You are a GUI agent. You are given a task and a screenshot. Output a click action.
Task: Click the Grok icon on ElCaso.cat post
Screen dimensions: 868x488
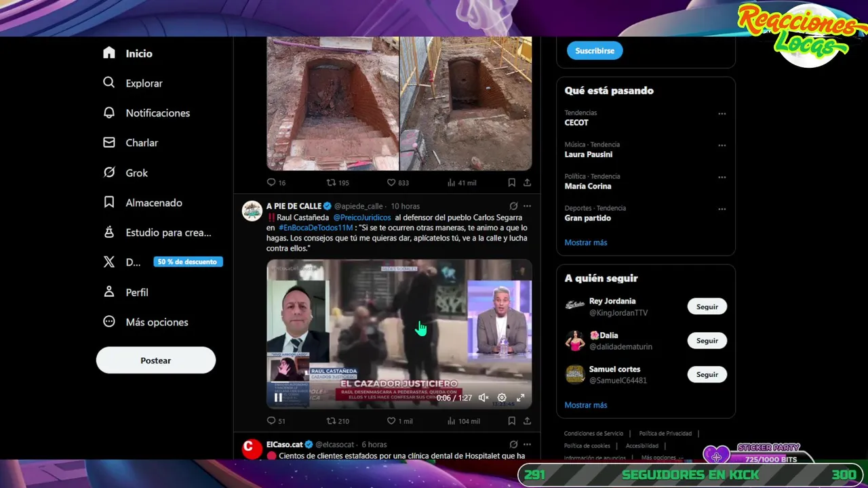(x=513, y=445)
